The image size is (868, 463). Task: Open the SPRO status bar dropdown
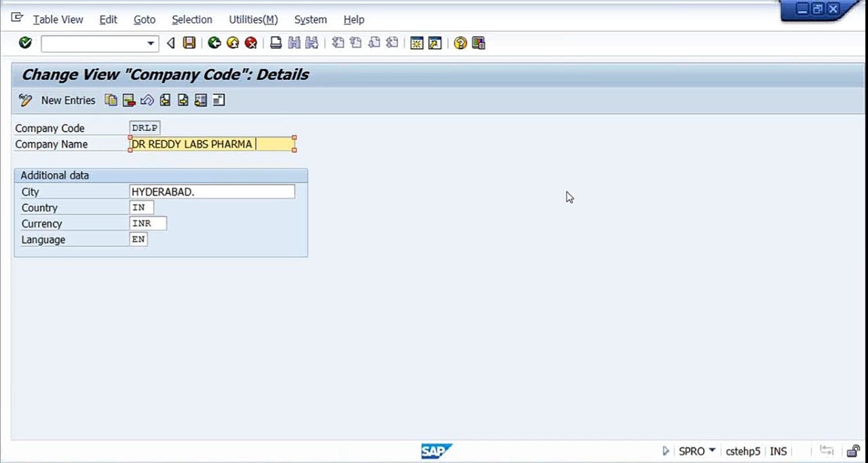(x=711, y=450)
